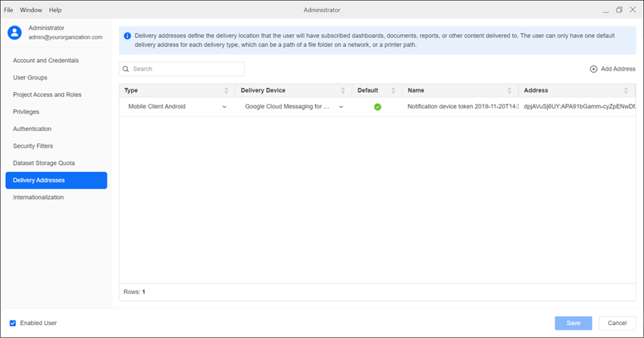Image resolution: width=644 pixels, height=338 pixels.
Task: Go to Security Filters section
Action: point(33,146)
